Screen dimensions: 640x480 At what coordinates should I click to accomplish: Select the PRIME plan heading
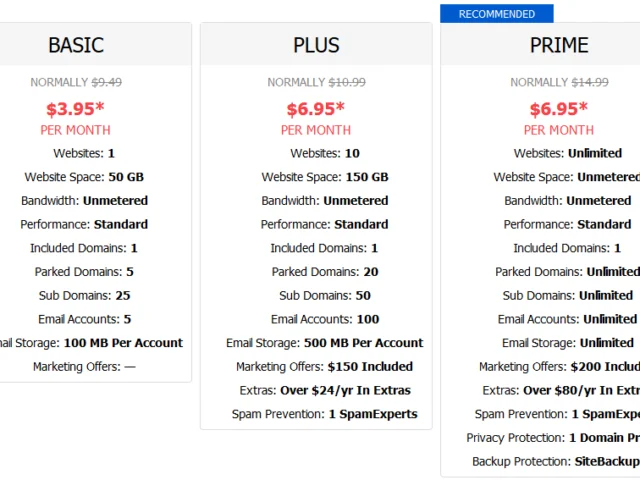pos(559,45)
